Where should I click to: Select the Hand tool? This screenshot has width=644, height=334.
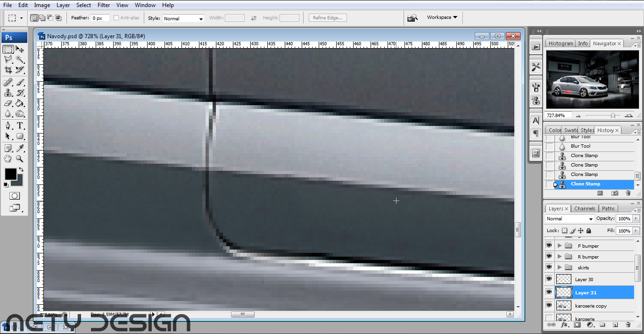(8, 159)
